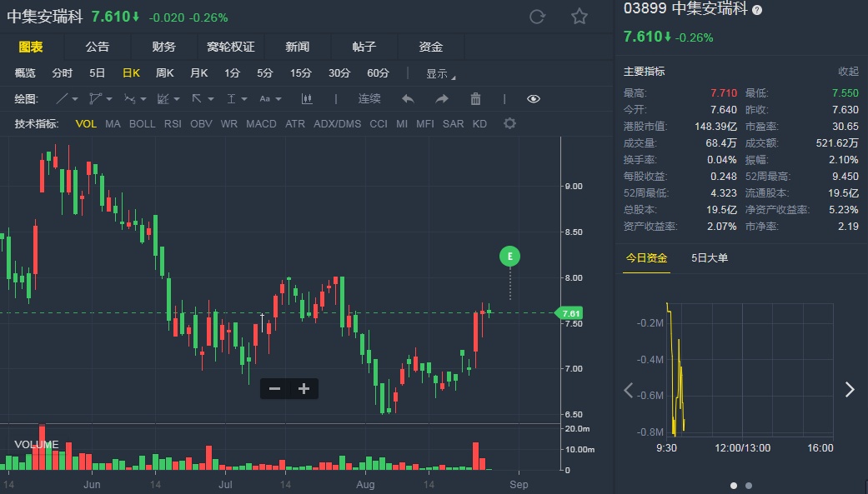Viewport: 868px width, 494px height.
Task: Toggle the MA indicator
Action: tap(113, 124)
